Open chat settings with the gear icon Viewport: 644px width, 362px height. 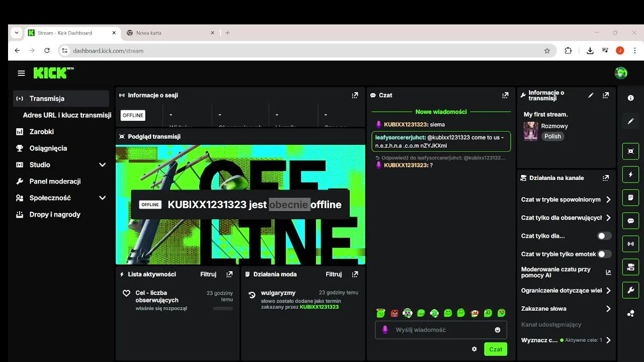coord(474,349)
